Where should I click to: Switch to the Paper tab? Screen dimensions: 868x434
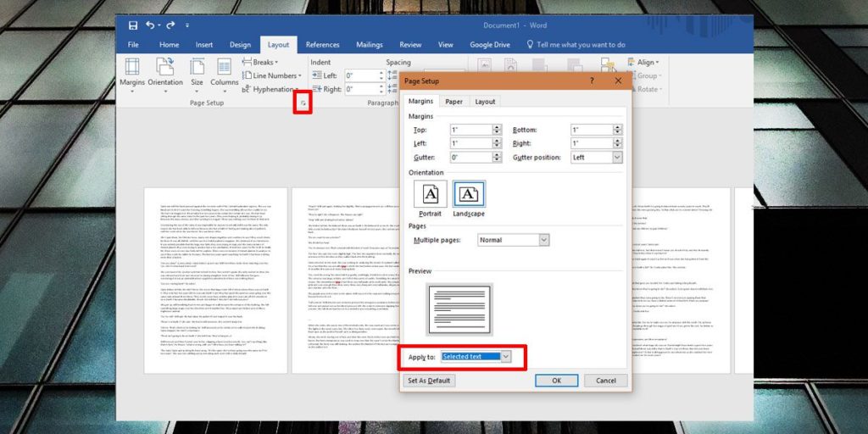(454, 102)
